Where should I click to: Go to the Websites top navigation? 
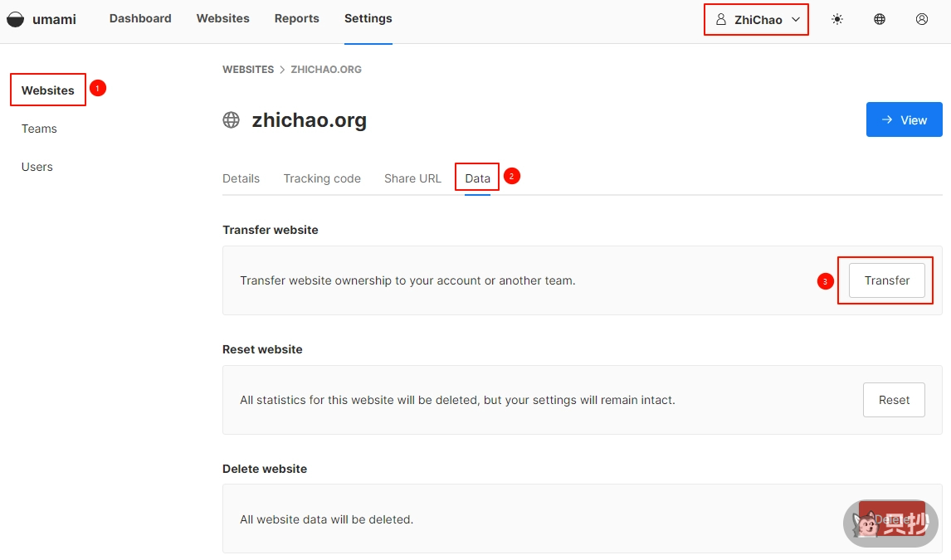[222, 18]
